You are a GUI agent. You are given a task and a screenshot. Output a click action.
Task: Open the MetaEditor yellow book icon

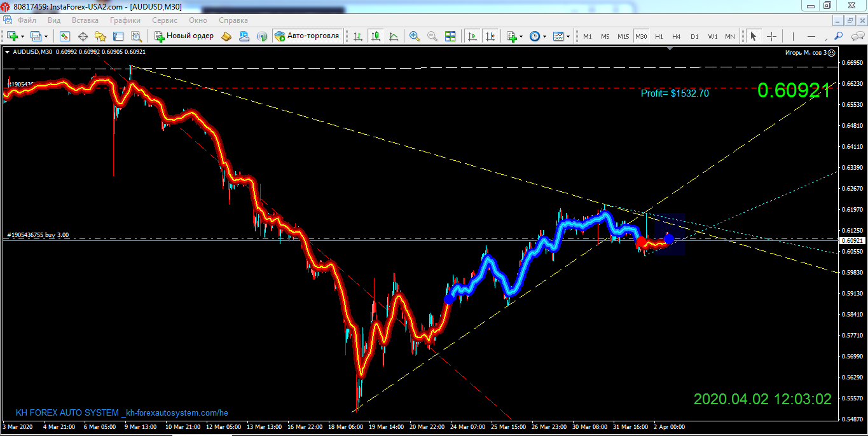point(226,36)
